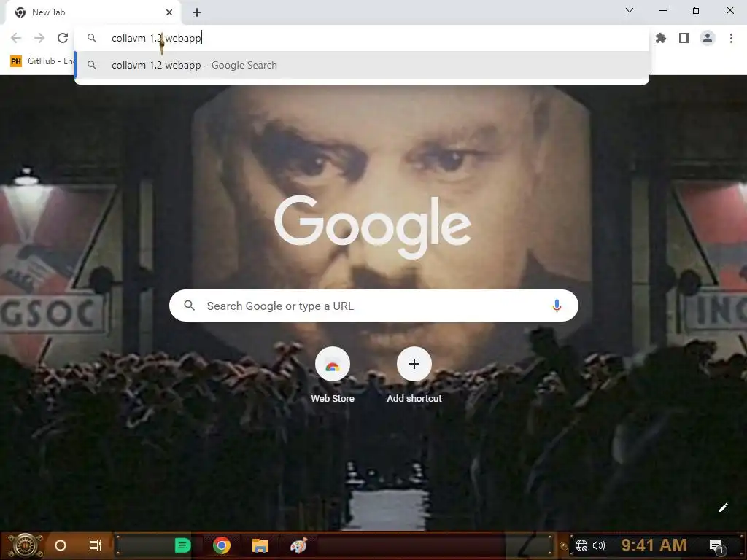
Task: Click the Google logo
Action: click(373, 227)
